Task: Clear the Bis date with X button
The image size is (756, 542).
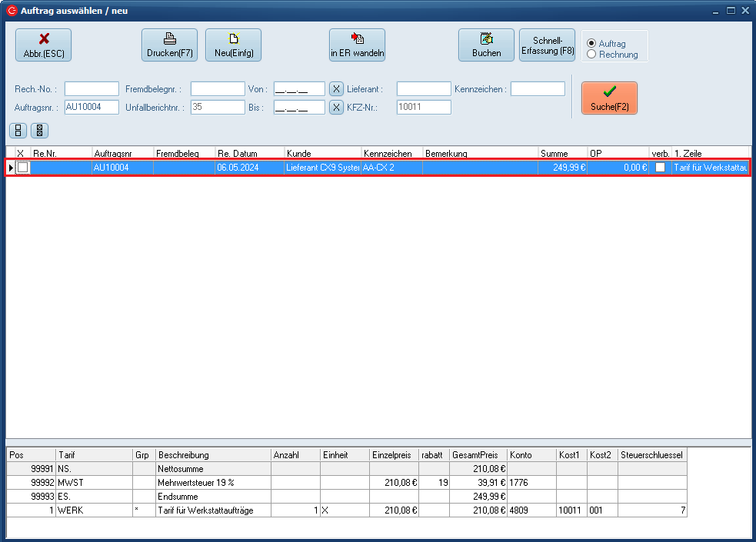Action: 336,108
